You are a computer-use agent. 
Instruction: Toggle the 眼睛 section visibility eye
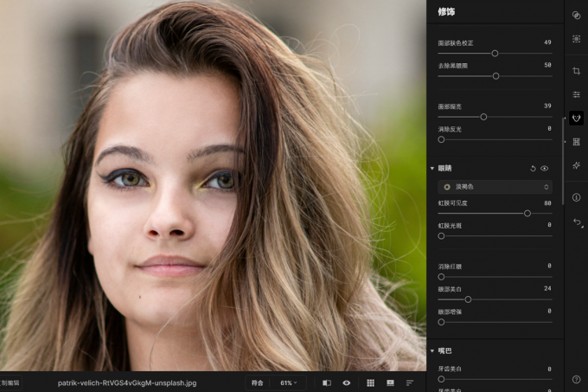pos(545,169)
